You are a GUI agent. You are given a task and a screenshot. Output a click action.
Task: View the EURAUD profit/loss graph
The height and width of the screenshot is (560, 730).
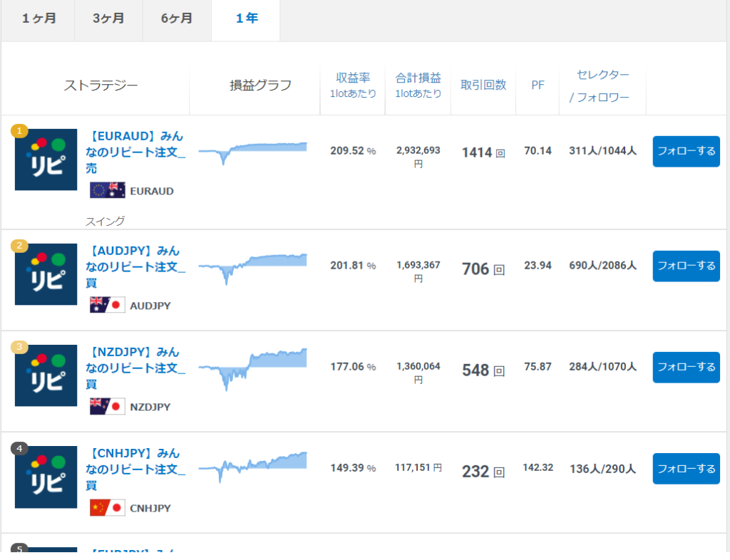253,153
